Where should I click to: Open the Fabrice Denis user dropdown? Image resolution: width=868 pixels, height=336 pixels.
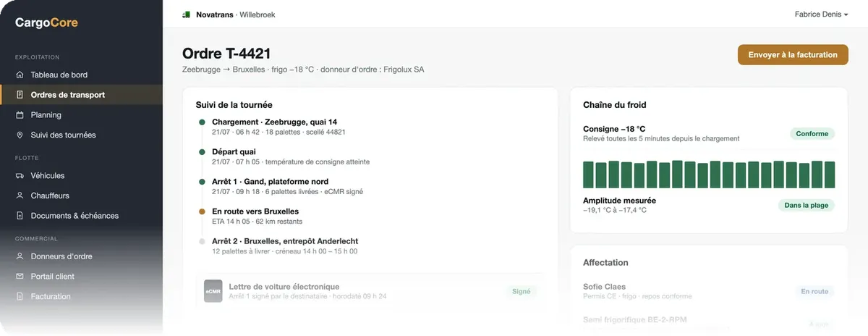821,14
